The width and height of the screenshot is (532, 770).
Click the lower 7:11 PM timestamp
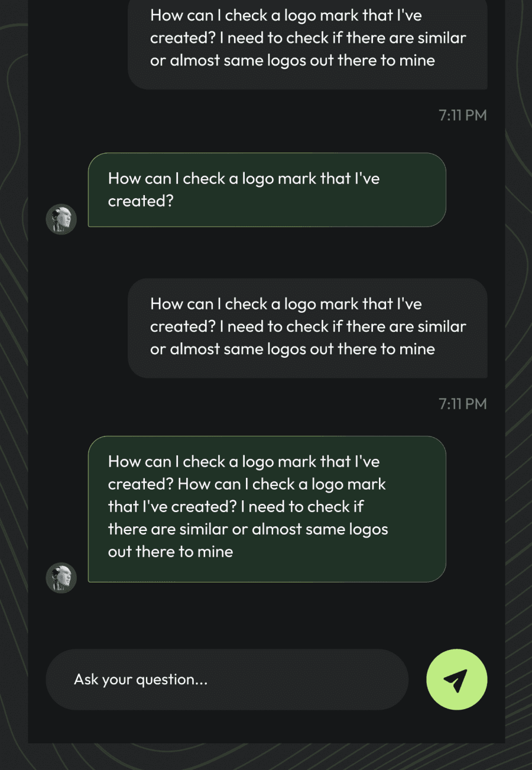pyautogui.click(x=462, y=404)
